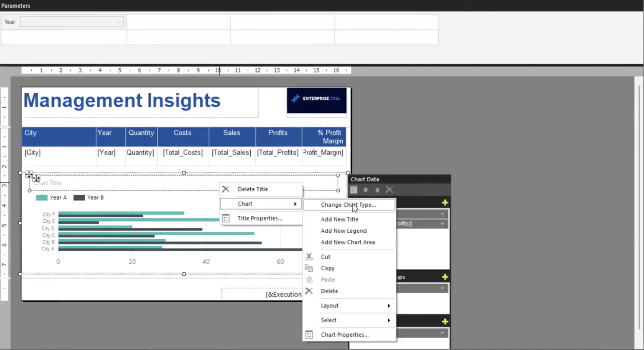The height and width of the screenshot is (350, 644).
Task: Select the City header cell
Action: [59, 137]
